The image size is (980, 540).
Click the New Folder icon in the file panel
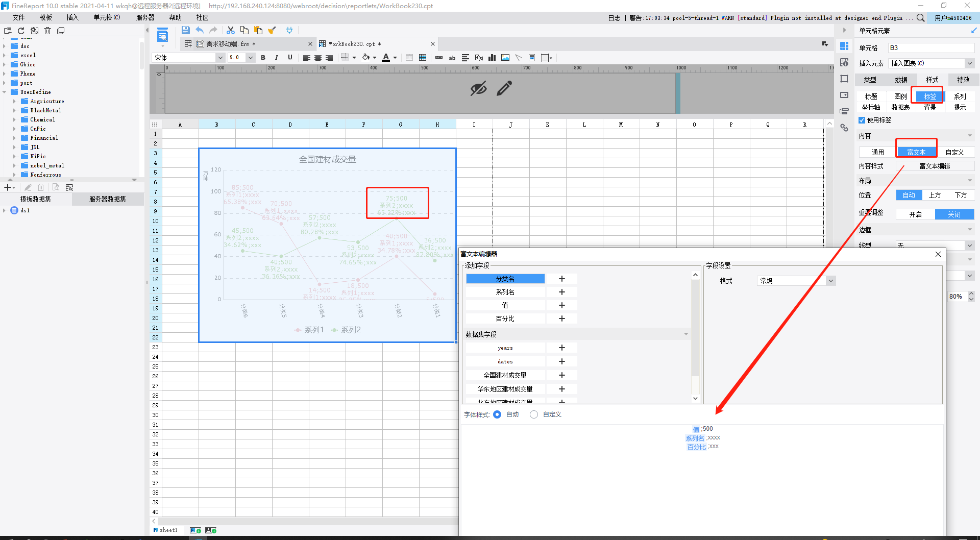pyautogui.click(x=8, y=31)
